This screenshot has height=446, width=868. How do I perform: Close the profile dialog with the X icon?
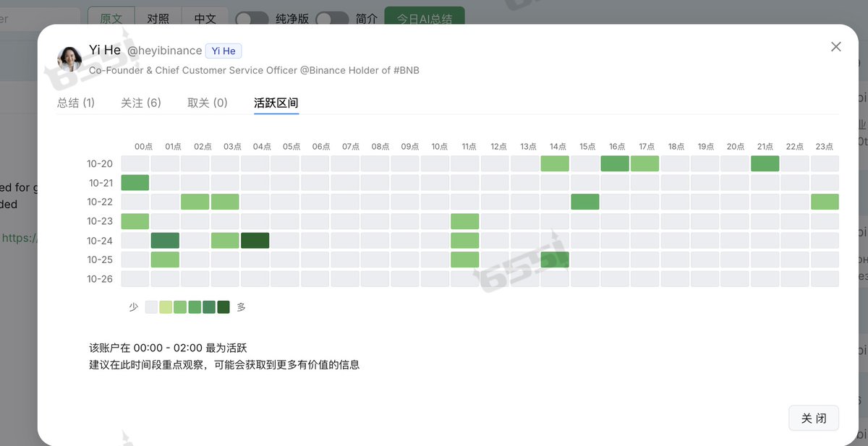pyautogui.click(x=835, y=47)
